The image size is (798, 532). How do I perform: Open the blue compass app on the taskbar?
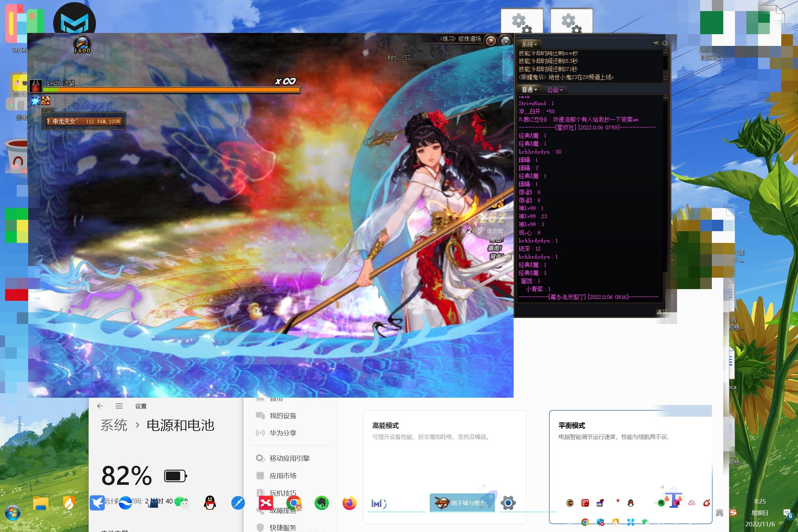[238, 503]
